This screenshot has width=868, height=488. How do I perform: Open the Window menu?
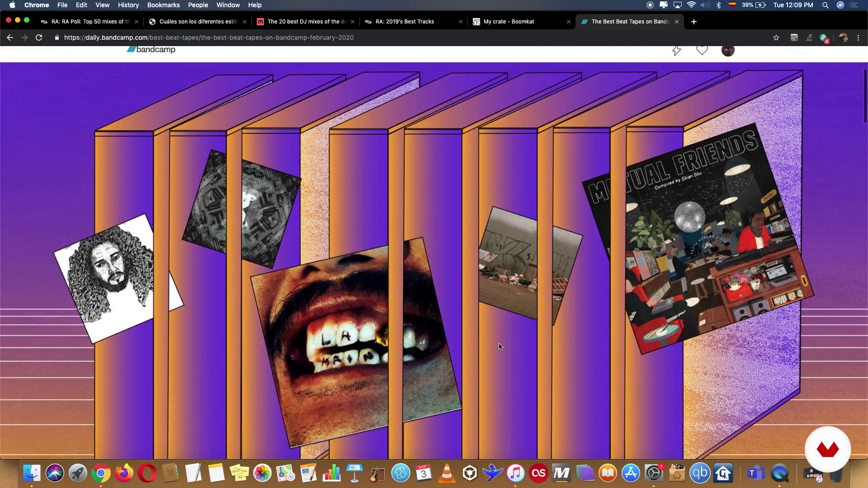click(228, 5)
